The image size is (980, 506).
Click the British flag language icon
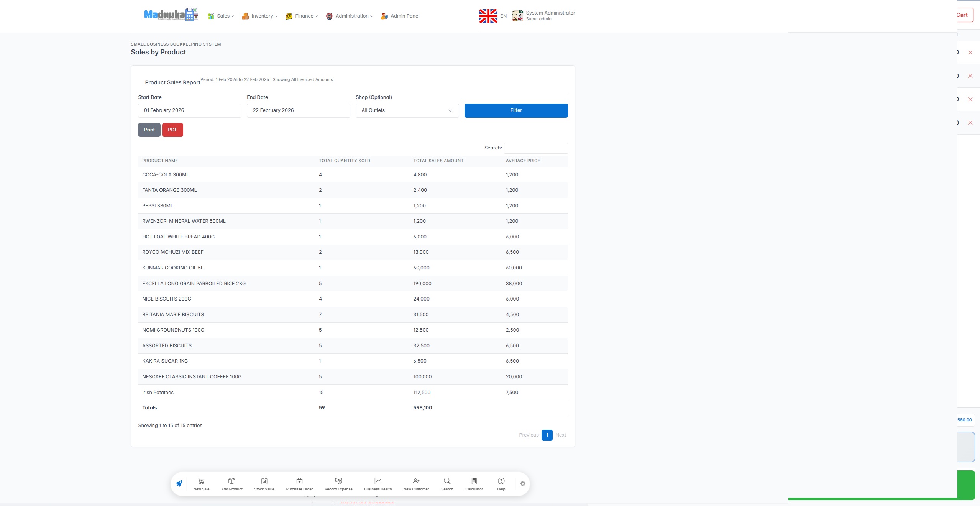tap(487, 16)
